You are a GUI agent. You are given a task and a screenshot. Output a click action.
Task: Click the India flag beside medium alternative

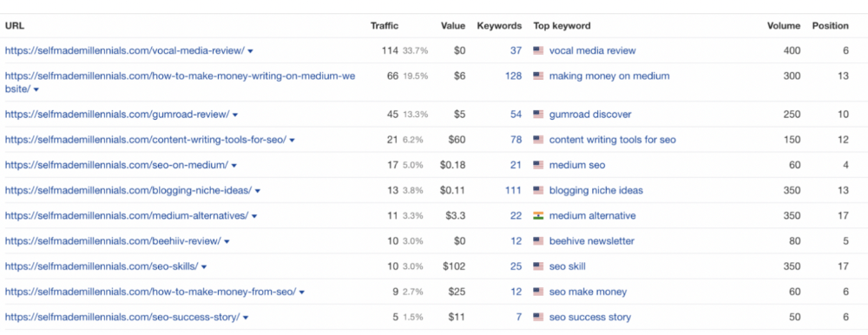538,215
